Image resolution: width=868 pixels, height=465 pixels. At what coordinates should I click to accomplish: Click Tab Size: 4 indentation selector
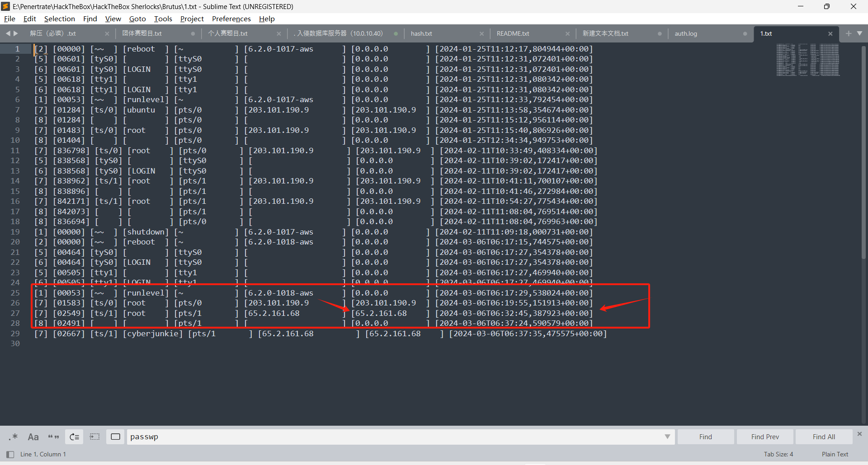[778, 454]
